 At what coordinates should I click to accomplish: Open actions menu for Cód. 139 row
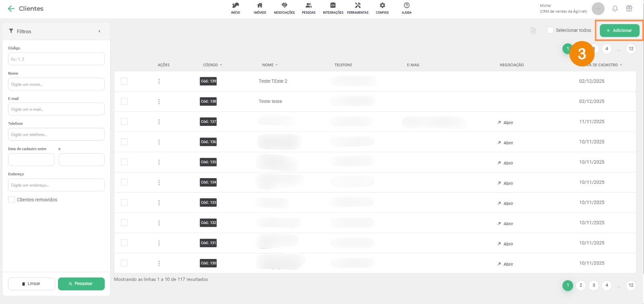point(159,81)
